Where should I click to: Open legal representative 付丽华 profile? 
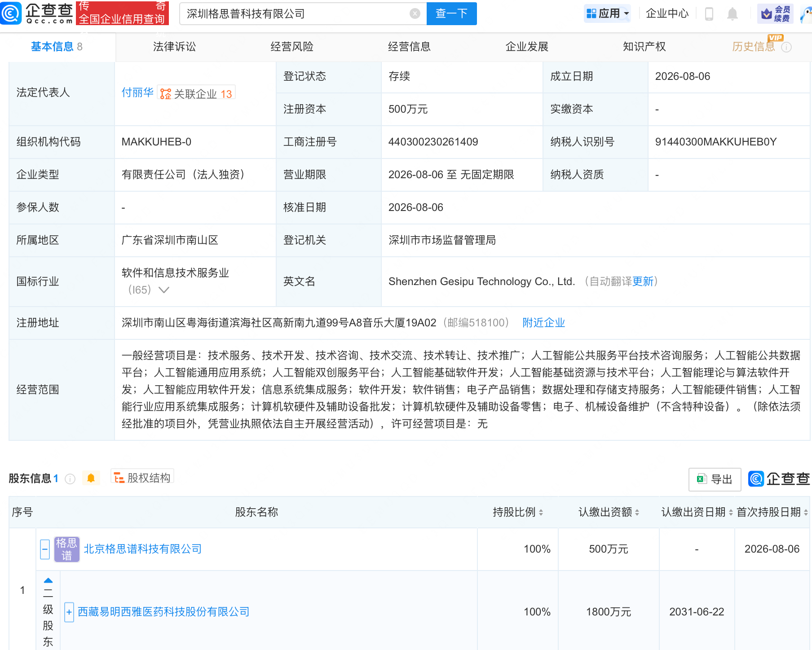point(137,92)
